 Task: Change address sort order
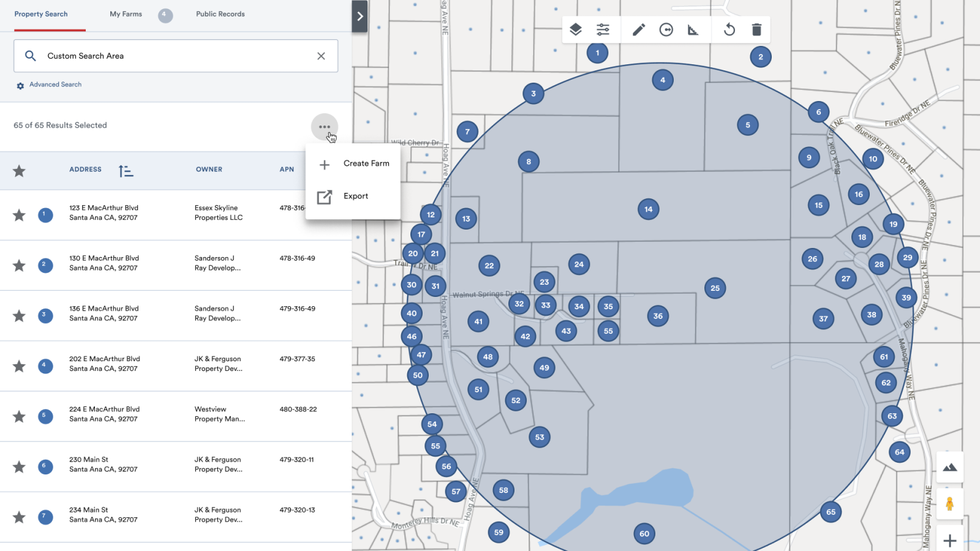[126, 170]
